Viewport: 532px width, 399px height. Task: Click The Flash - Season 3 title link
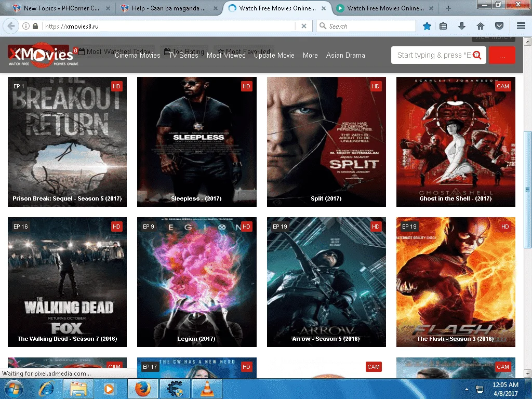[455, 339]
